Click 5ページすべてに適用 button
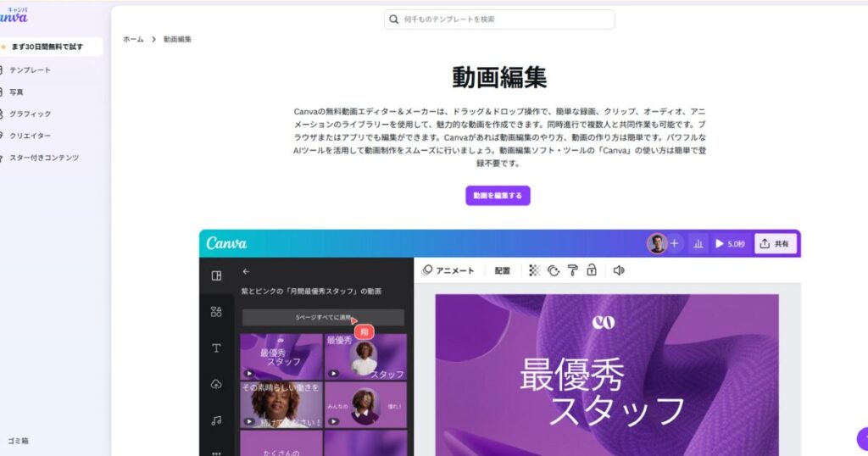 point(323,318)
